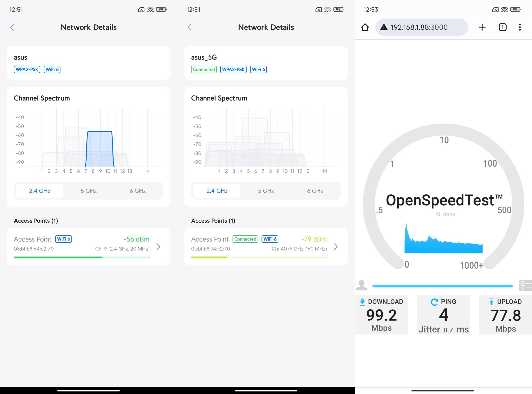Tap the yellow signal strength bar for asus_5G
The width and height of the screenshot is (532, 394).
[x=259, y=257]
